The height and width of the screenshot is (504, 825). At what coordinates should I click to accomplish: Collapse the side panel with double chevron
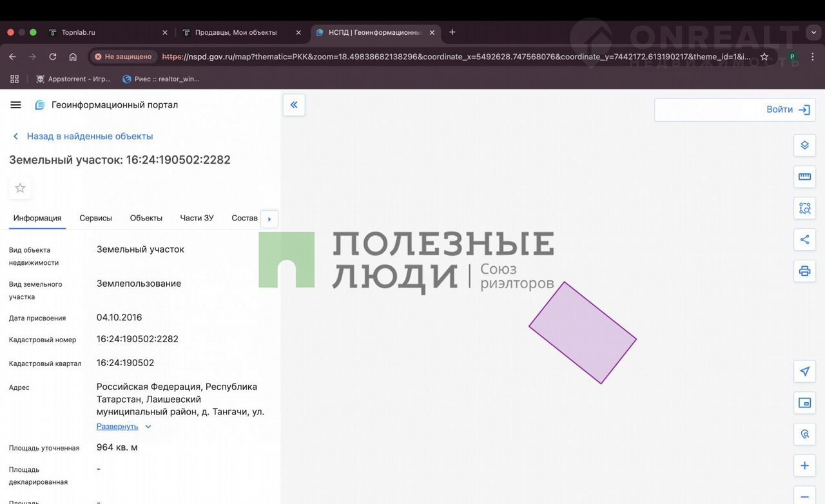[x=294, y=105]
